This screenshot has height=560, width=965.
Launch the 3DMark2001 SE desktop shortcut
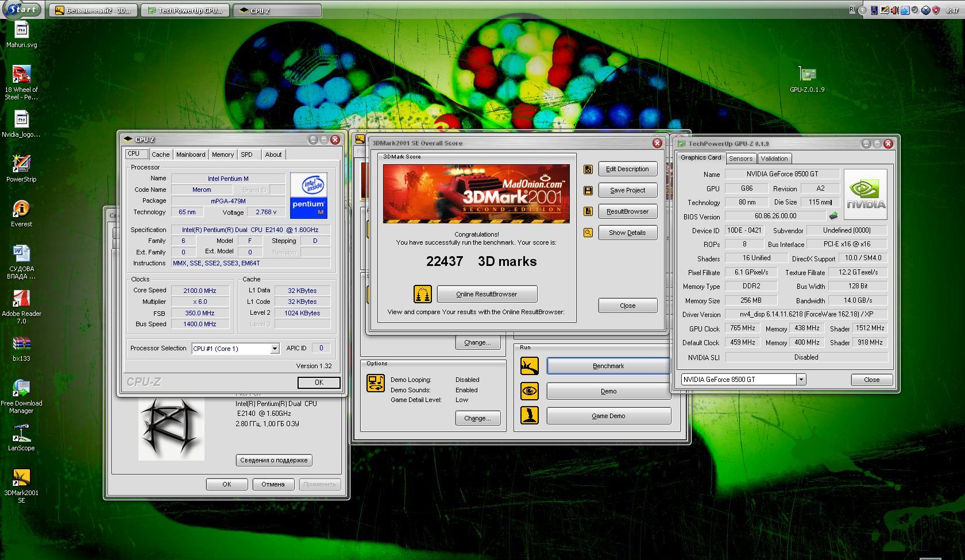tap(21, 485)
